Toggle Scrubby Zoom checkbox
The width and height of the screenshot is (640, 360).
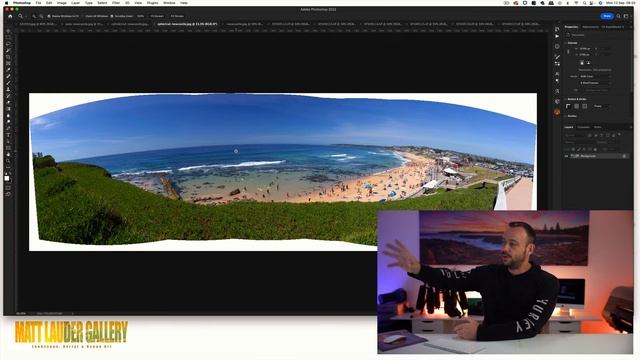(x=112, y=16)
